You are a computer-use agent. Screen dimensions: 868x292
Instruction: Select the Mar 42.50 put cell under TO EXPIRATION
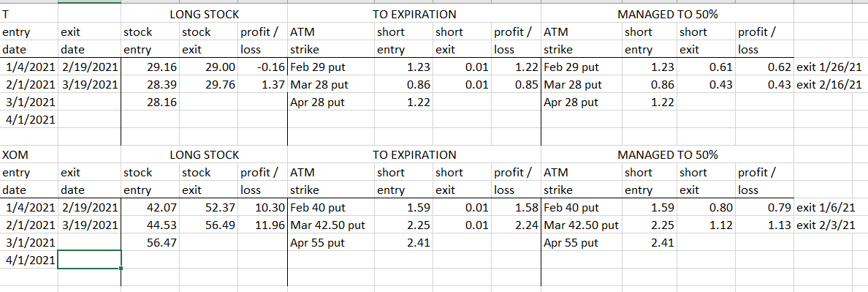point(331,225)
